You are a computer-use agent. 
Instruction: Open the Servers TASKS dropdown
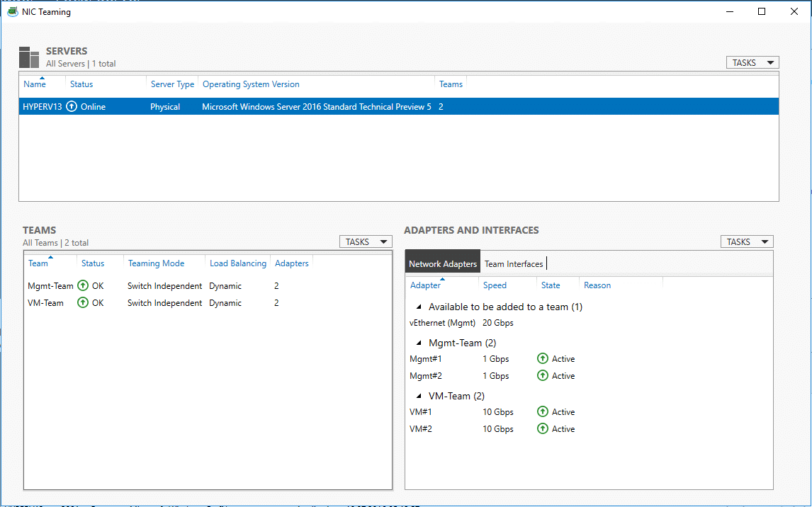pyautogui.click(x=752, y=62)
